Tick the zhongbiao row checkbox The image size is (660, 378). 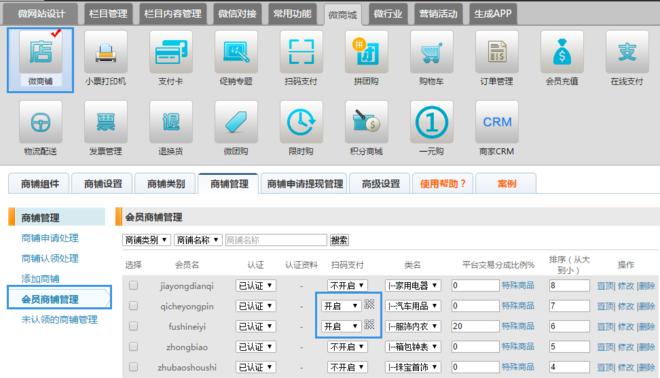pos(133,346)
